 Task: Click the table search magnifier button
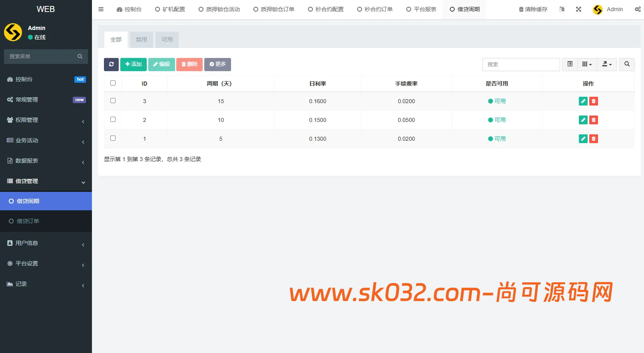point(627,64)
